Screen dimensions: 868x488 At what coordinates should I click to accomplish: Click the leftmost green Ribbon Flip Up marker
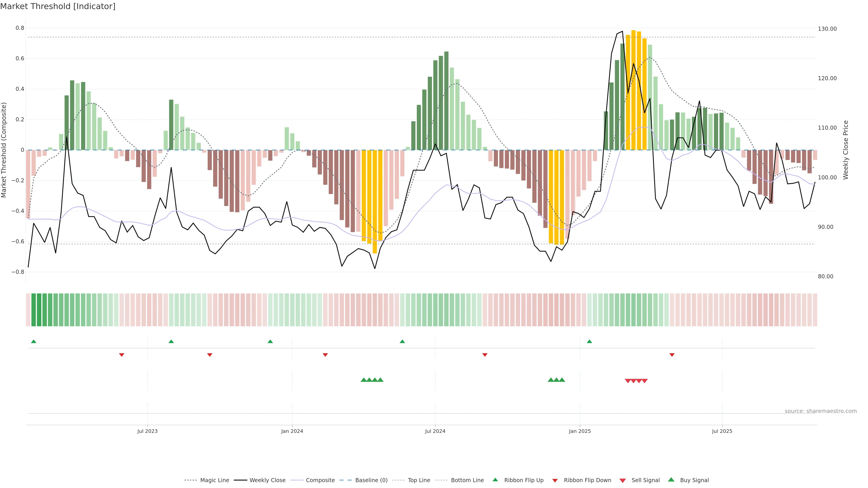(33, 342)
